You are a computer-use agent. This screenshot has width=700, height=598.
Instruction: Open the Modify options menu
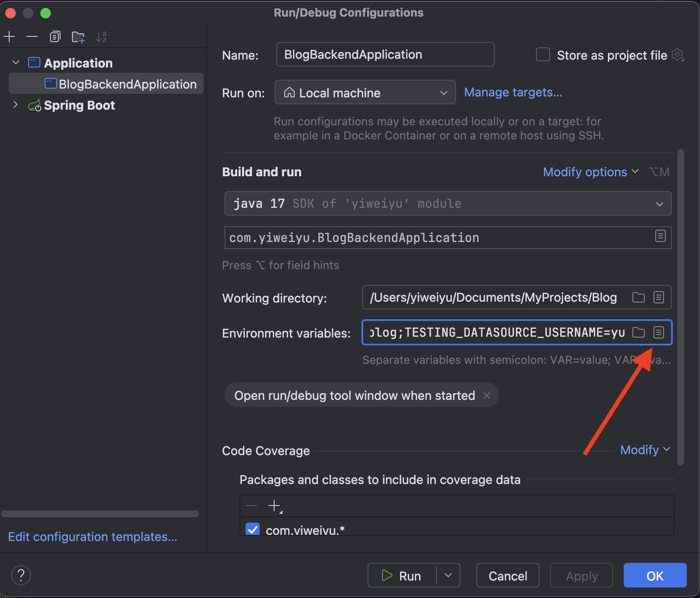[x=590, y=172]
